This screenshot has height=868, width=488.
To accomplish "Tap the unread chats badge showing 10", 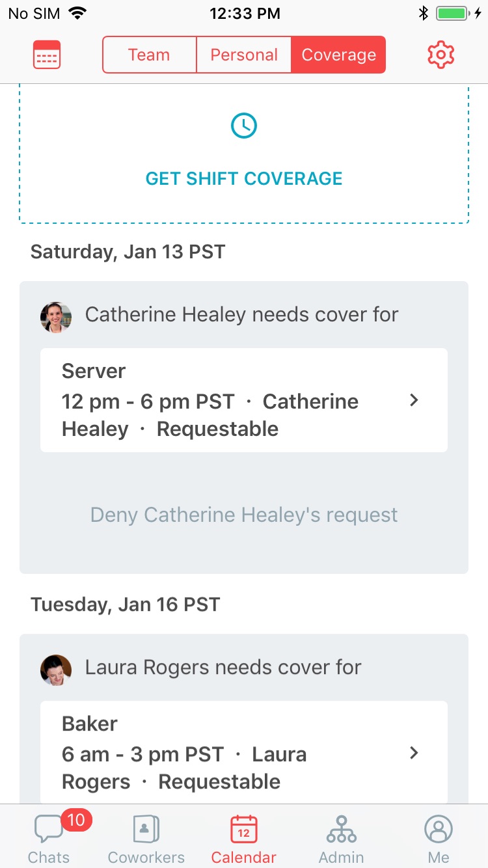I will click(x=76, y=820).
